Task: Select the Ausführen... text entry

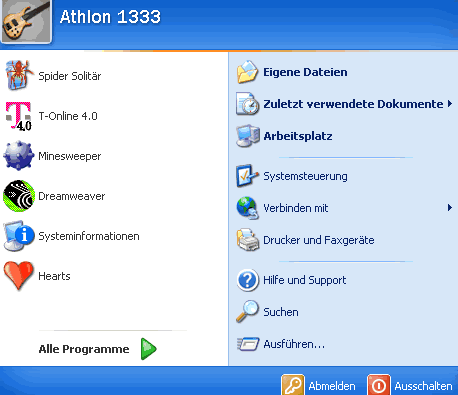Action: (x=294, y=344)
